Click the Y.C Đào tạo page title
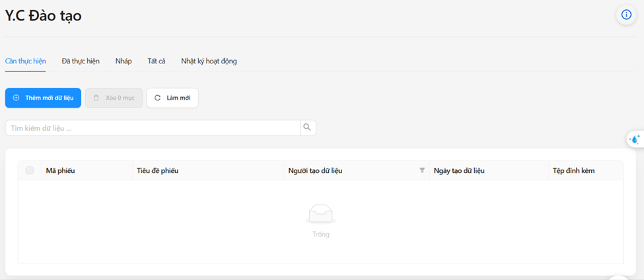644x280 pixels. pyautogui.click(x=44, y=16)
